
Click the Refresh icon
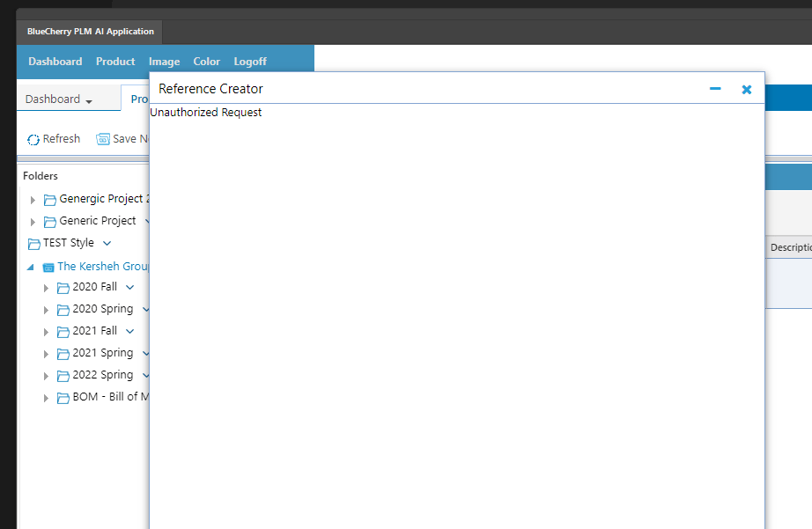(33, 138)
